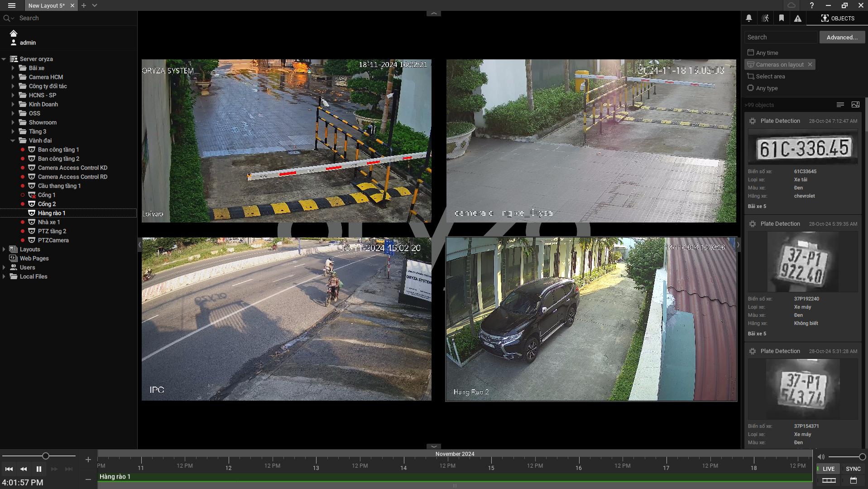Expand the Showroom folder
This screenshot has height=489, width=868.
coord(13,122)
